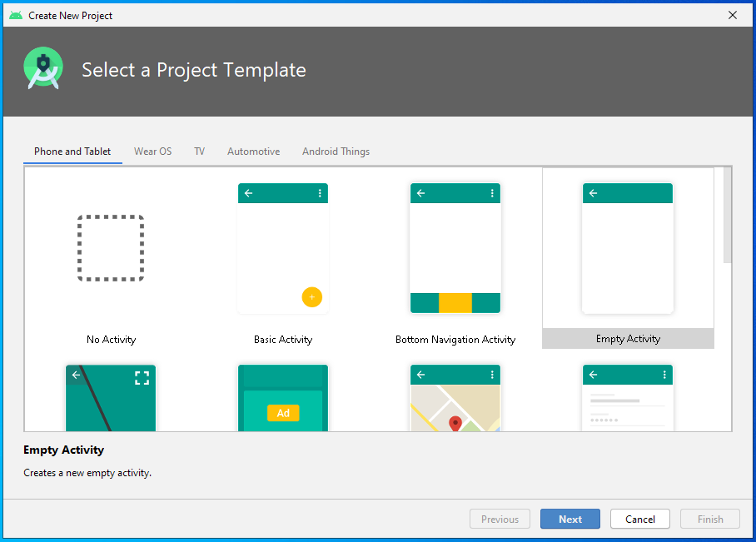This screenshot has width=756, height=542.
Task: Click the template list vertical scrollbar
Action: 727,215
